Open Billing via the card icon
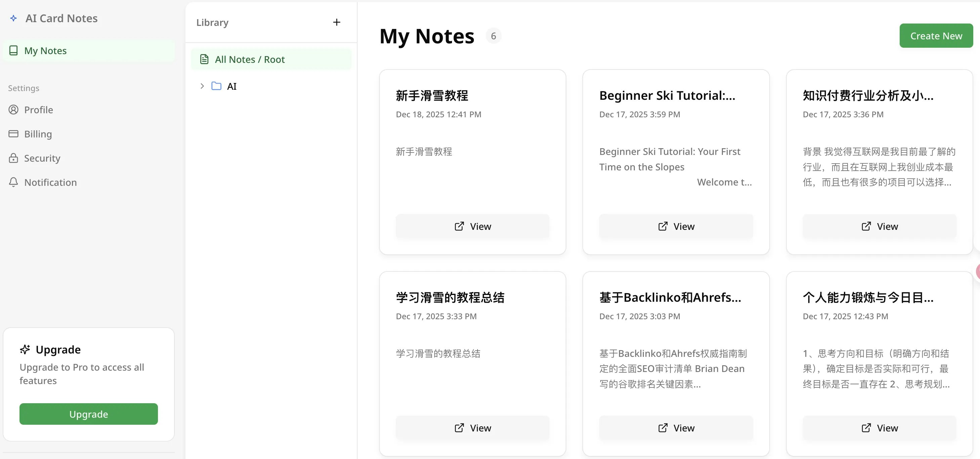Screen dimensions: 980x459 tap(14, 134)
